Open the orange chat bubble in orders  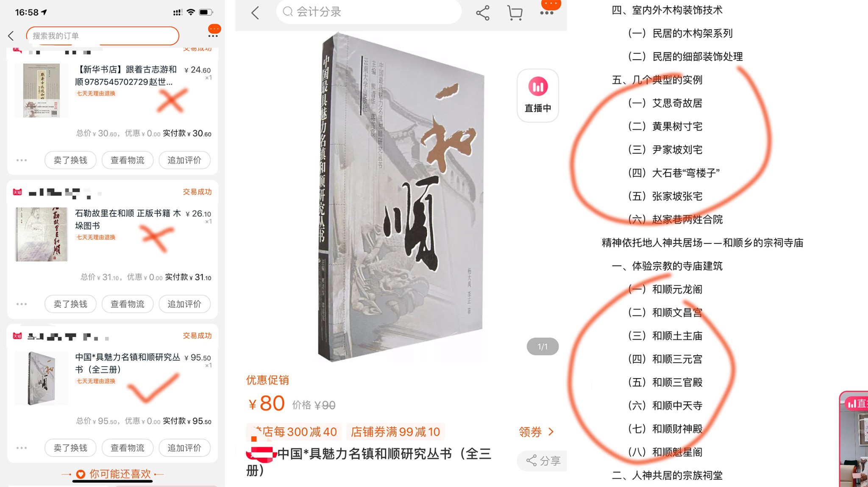pyautogui.click(x=214, y=31)
